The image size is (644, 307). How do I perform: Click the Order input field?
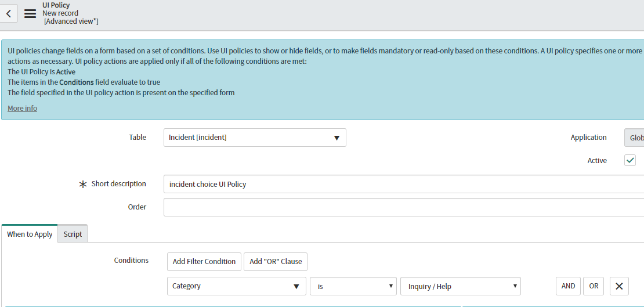coord(404,207)
